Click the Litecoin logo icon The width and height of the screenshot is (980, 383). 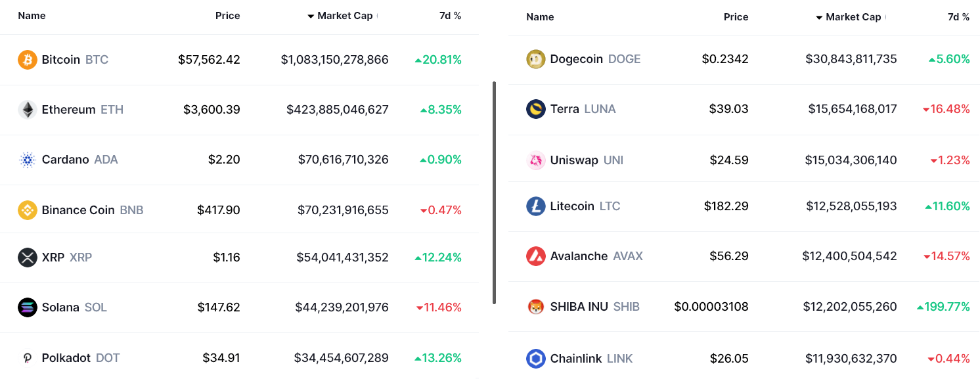point(535,206)
